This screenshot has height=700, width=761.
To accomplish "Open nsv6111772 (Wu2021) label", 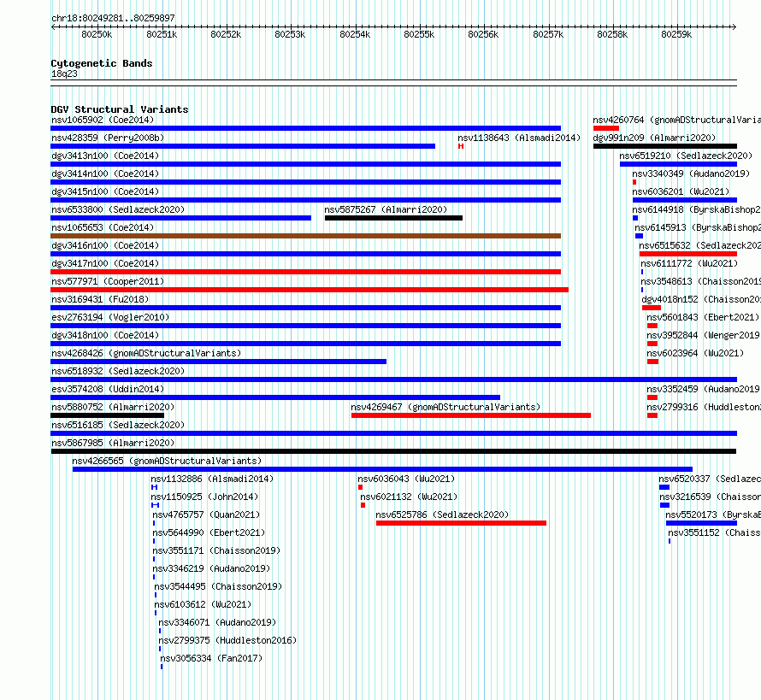I will (689, 263).
